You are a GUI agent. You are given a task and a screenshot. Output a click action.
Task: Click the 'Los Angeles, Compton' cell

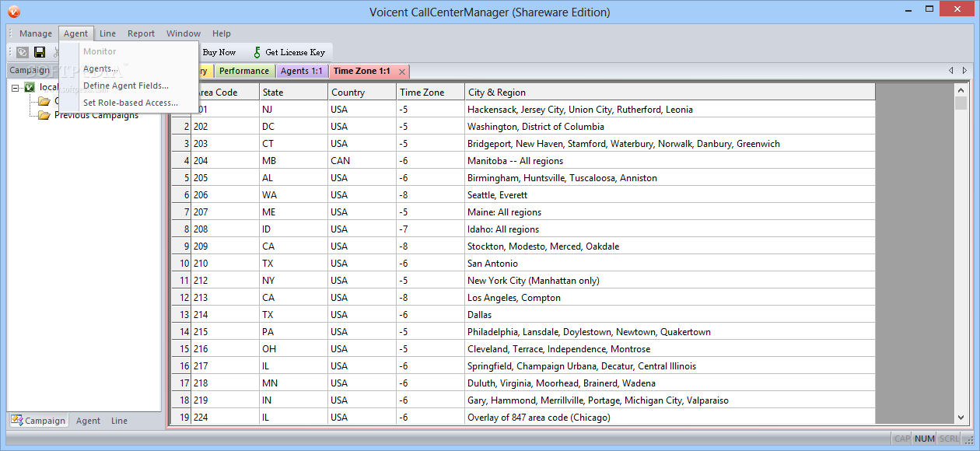[670, 298]
